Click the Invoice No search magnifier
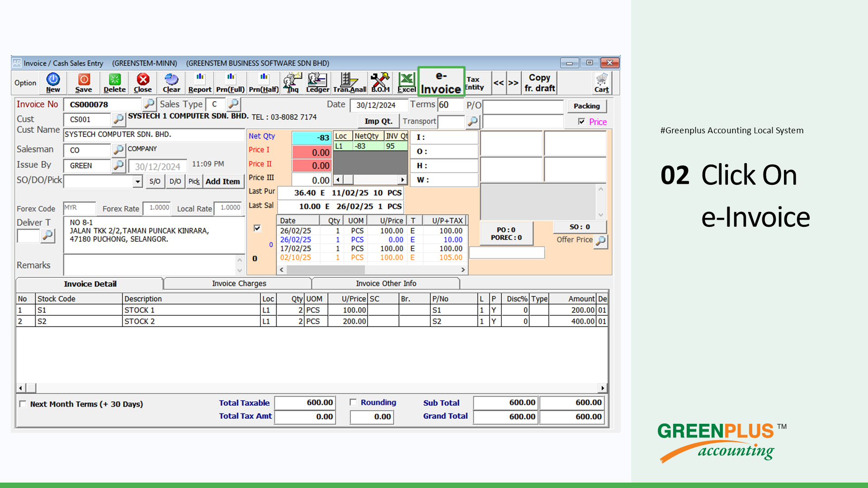 149,104
